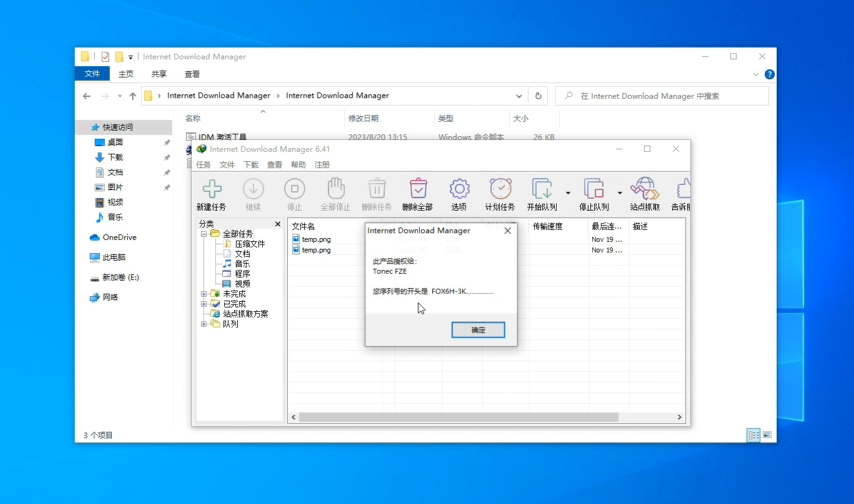Confirm dialog with 确定 button
854x504 pixels.
coord(478,330)
